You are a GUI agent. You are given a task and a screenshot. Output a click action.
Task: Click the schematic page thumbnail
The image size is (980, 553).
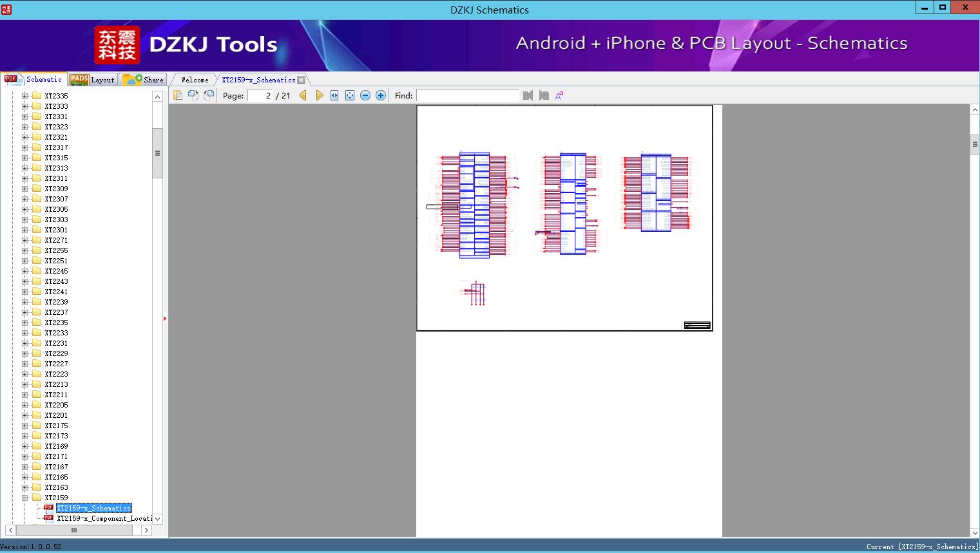click(564, 218)
